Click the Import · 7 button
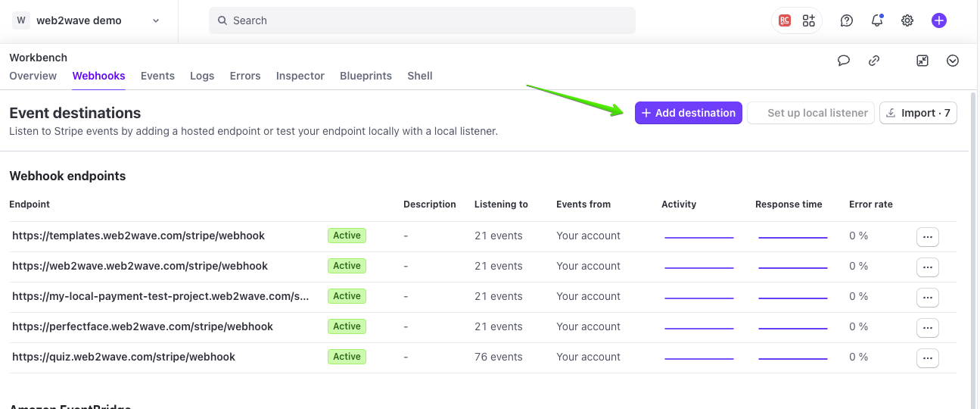 pos(918,113)
